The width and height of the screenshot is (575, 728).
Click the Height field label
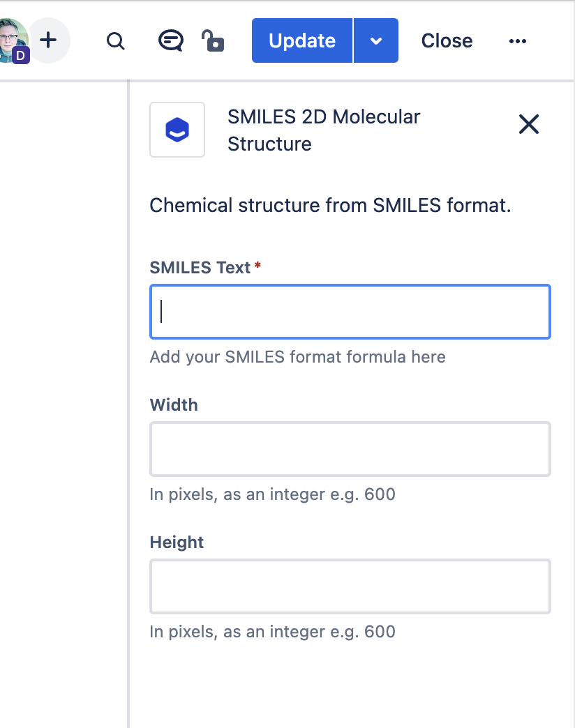coord(176,542)
